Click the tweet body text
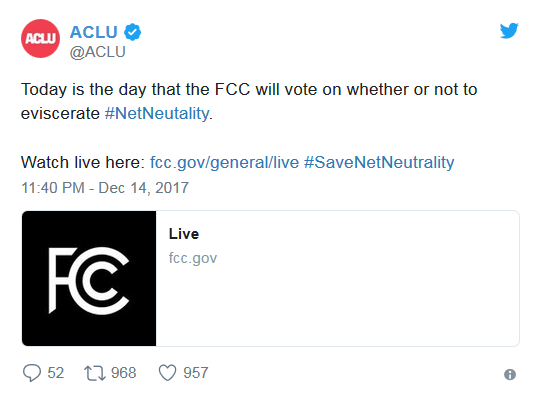Viewport: 539px width, 396px height. pos(249,101)
